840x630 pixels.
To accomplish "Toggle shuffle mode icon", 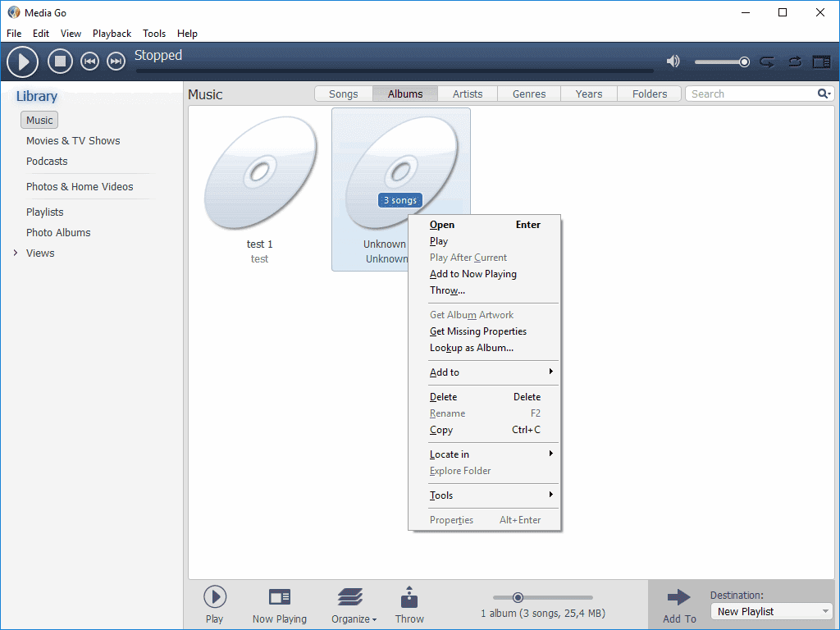I will click(x=795, y=62).
